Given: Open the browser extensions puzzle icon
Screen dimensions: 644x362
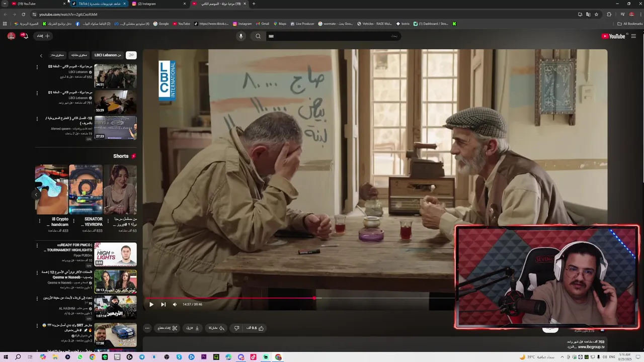Looking at the screenshot, I should pos(609,14).
